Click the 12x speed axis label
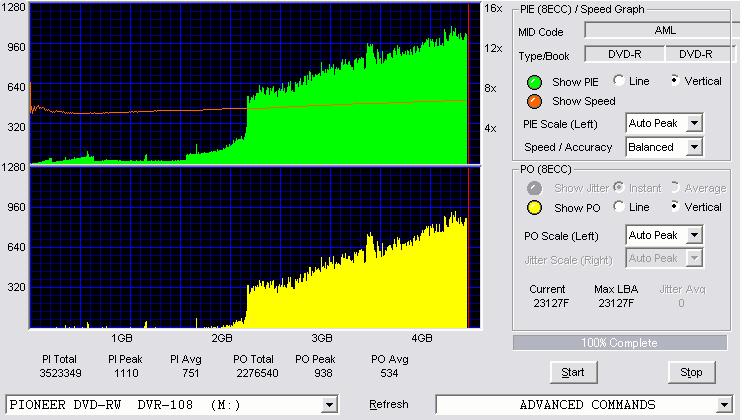 pos(493,48)
